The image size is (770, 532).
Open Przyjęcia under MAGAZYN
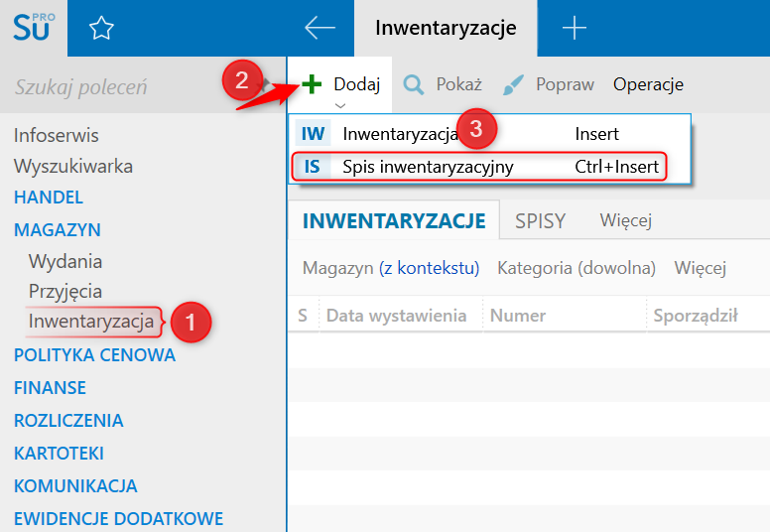pyautogui.click(x=65, y=291)
